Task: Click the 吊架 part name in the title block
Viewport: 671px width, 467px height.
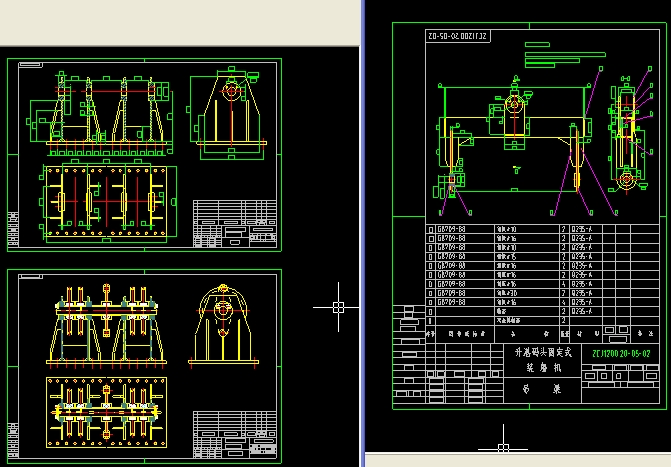Action: [x=542, y=389]
